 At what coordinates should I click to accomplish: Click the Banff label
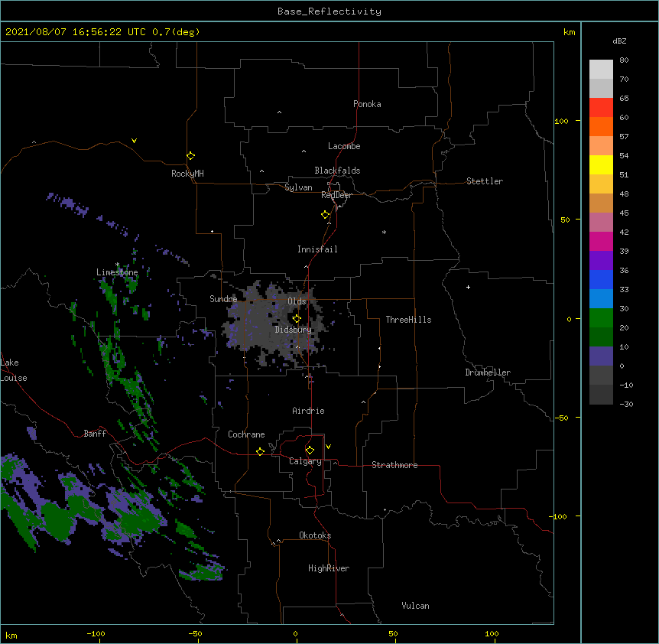coord(95,434)
